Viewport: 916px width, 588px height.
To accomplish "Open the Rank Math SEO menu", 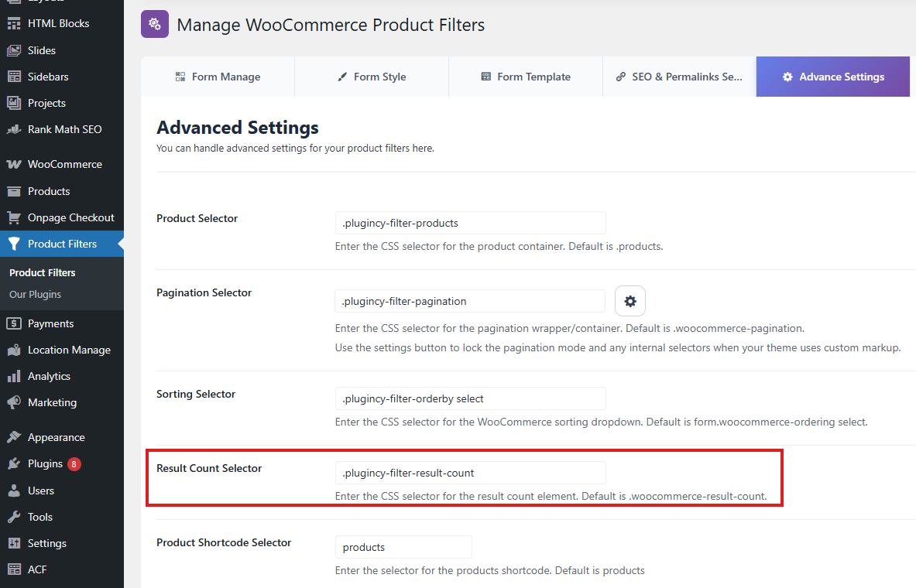I will click(62, 129).
